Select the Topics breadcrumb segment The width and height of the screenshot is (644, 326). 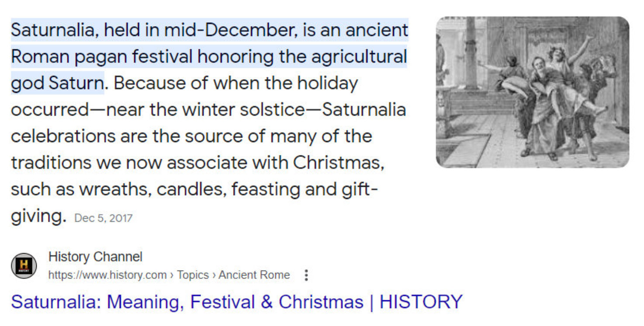193,275
